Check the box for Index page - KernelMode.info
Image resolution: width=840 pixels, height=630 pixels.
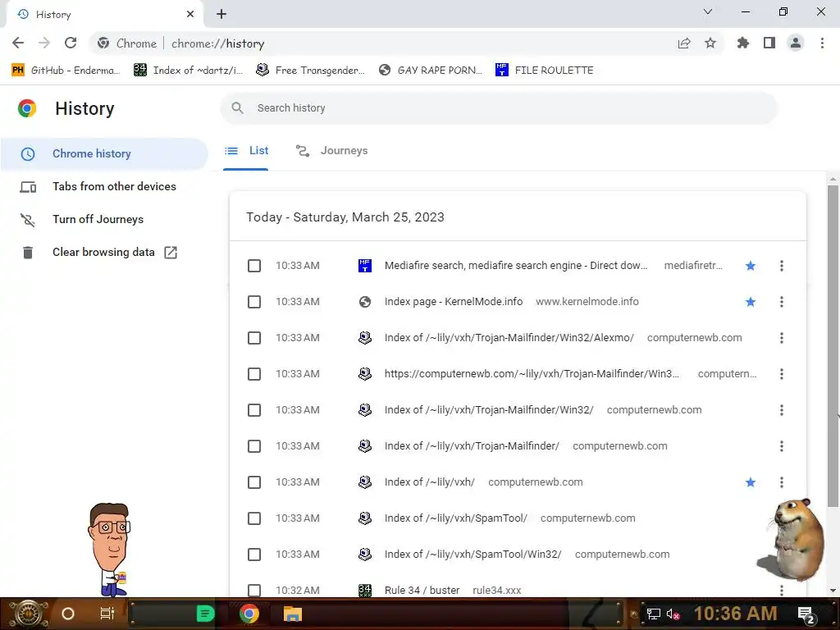(x=254, y=302)
